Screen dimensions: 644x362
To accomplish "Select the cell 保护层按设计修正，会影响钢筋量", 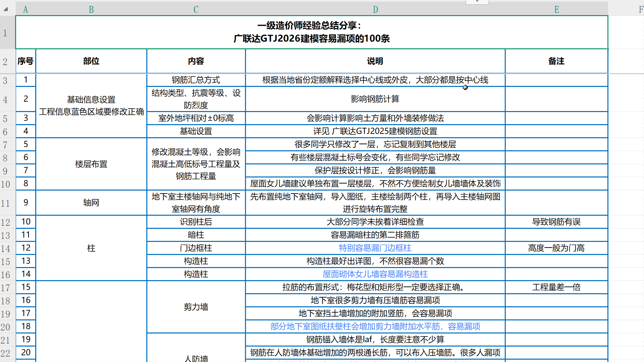I will (x=375, y=170).
